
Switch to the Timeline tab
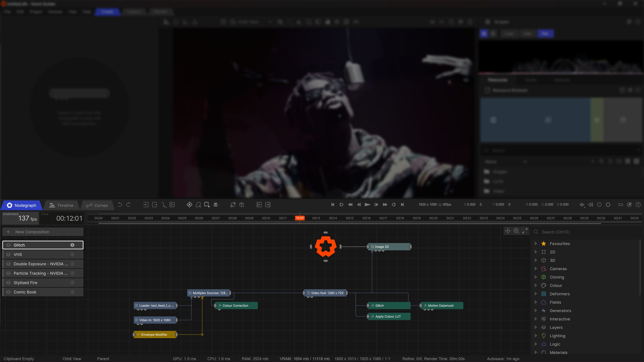click(x=61, y=205)
